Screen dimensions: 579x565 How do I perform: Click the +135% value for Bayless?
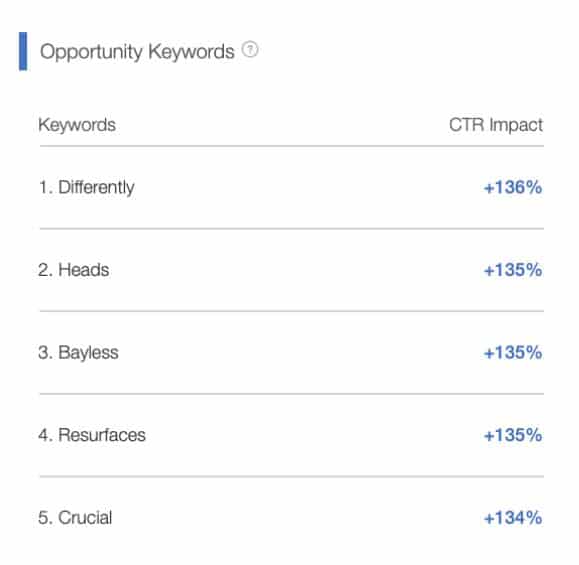(x=513, y=353)
